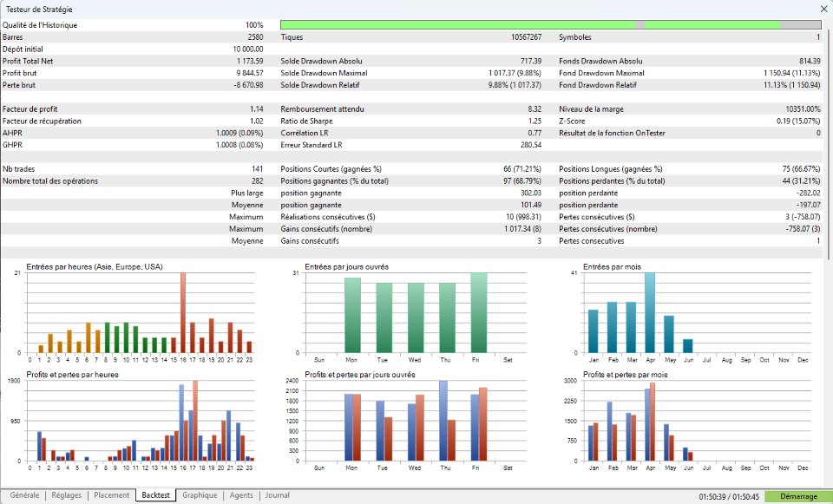Click the elapsed time 01:50:39 / 01:50:45
Screen dimensions: 833x504
tap(729, 496)
